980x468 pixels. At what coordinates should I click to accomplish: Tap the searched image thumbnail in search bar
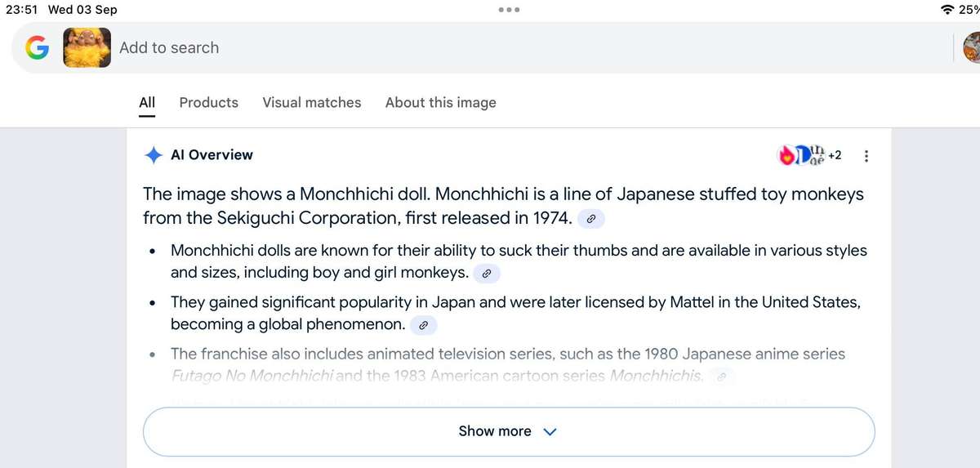[x=87, y=47]
